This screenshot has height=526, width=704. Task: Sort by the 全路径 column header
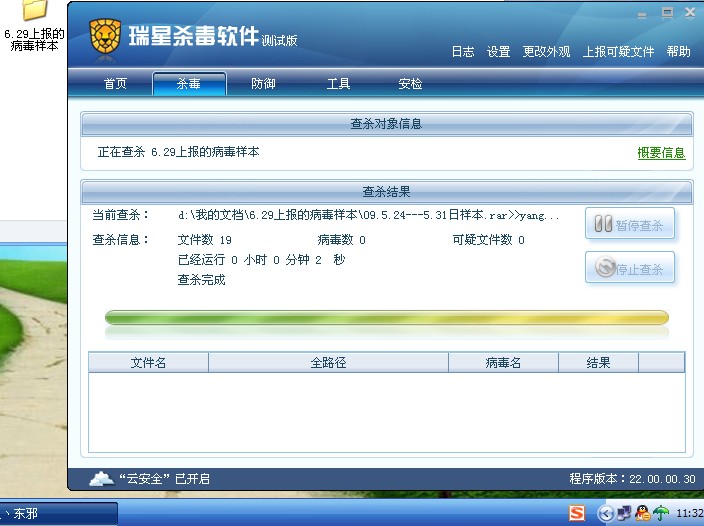tap(329, 363)
